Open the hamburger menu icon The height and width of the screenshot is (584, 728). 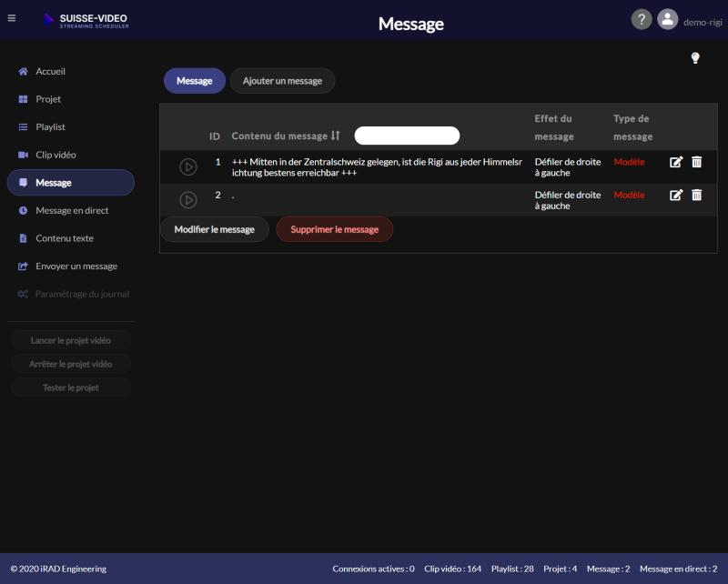tap(12, 18)
